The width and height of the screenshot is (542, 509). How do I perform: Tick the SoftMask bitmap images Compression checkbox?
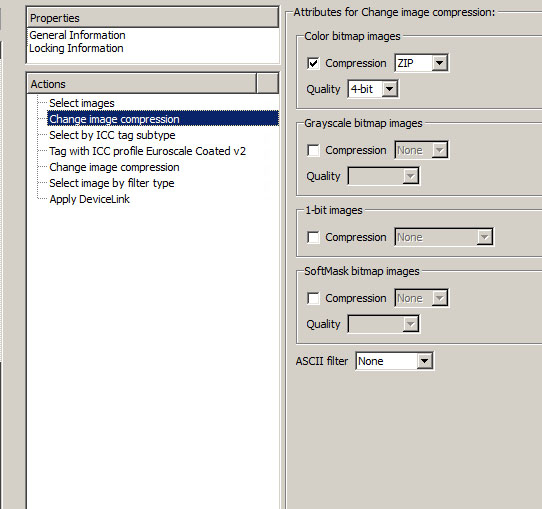pyautogui.click(x=313, y=298)
